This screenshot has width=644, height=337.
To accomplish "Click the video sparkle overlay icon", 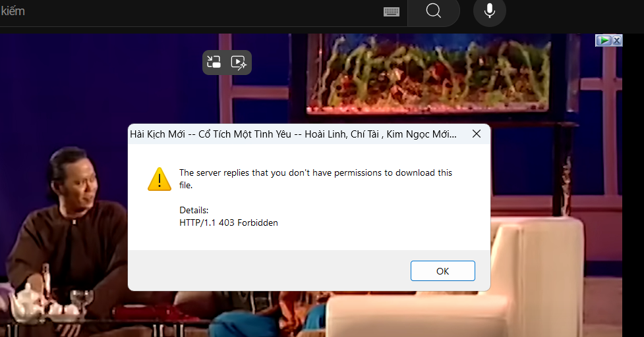I will point(239,63).
